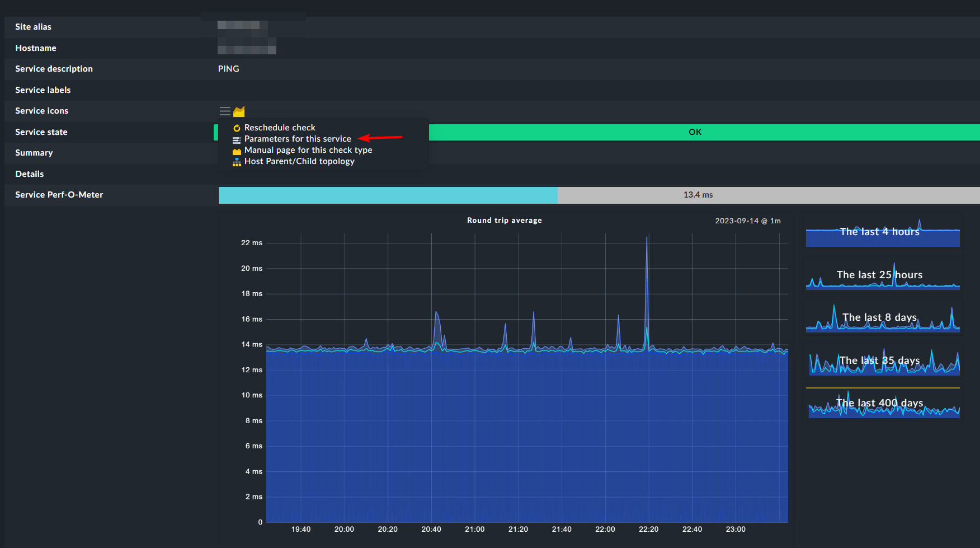Click the yellow service graph icon
This screenshot has width=980, height=548.
[239, 111]
